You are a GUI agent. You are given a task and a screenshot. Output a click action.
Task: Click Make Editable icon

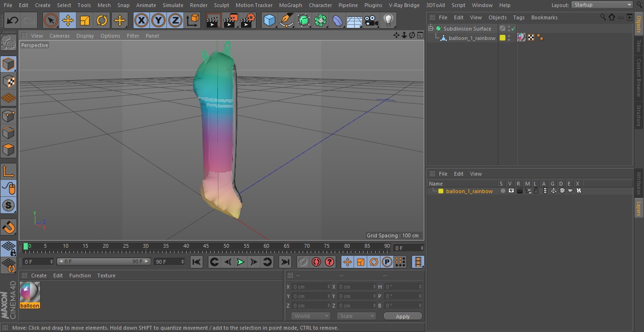pyautogui.click(x=8, y=43)
